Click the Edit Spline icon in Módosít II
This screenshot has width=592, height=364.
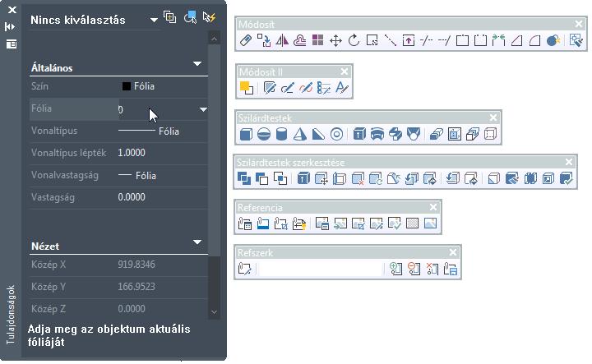coord(305,88)
